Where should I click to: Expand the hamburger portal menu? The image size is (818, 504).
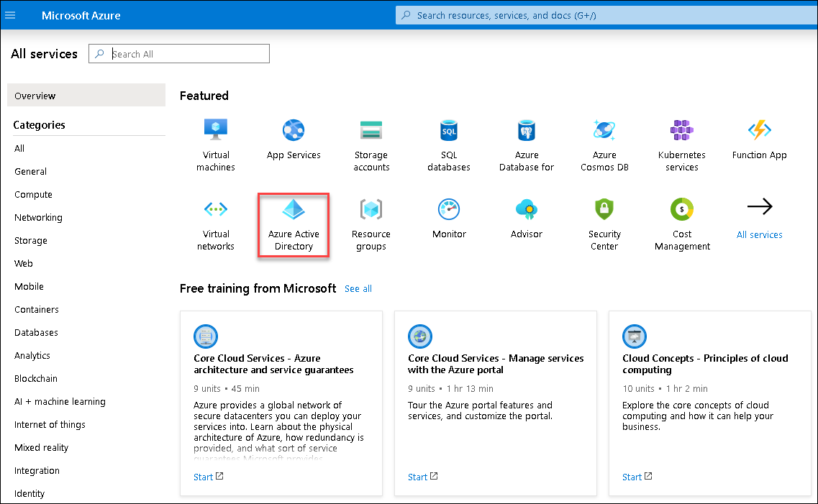[10, 15]
